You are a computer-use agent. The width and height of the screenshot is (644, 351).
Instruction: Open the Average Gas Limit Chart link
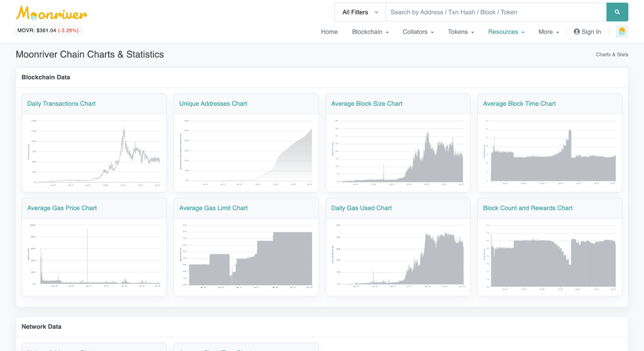[x=213, y=208]
